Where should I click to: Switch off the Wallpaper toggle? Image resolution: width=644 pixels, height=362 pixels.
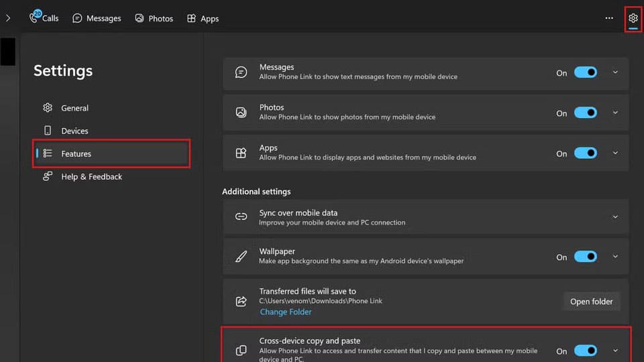click(585, 257)
